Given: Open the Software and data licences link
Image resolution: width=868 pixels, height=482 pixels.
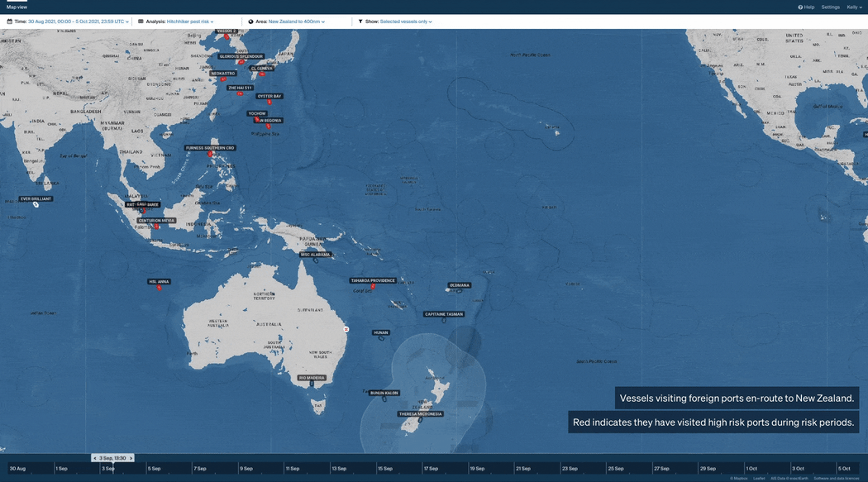Looking at the screenshot, I should point(837,478).
